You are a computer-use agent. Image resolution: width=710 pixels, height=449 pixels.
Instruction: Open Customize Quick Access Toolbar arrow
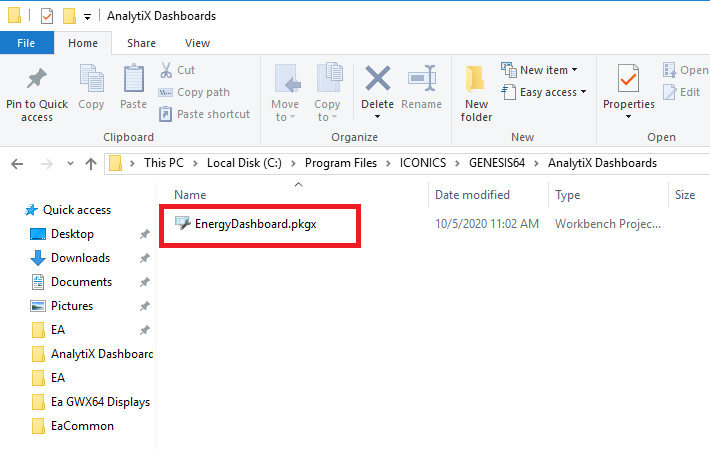[87, 17]
